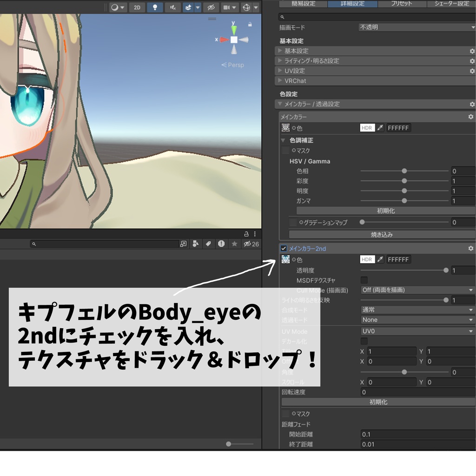The height and width of the screenshot is (476, 476).
Task: Mute Scene view audio with the speaker icon
Action: pos(172,7)
